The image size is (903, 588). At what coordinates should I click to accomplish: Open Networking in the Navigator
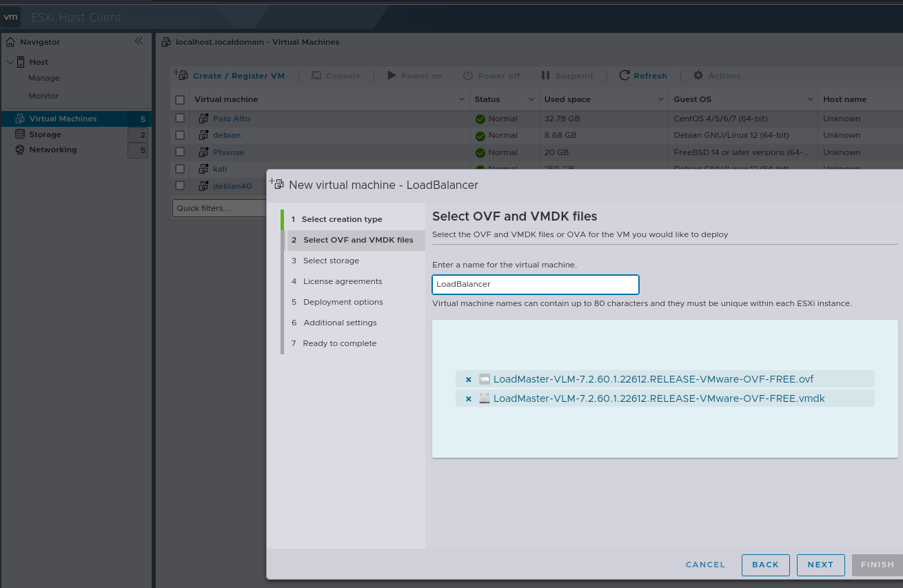click(x=52, y=150)
